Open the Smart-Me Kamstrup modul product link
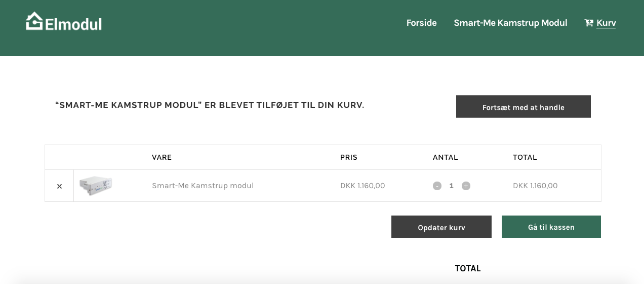Viewport: 644px width, 284px height. pyautogui.click(x=203, y=186)
